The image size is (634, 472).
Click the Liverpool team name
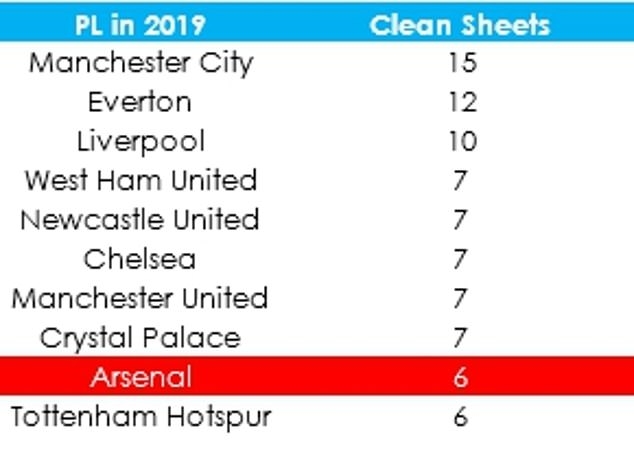pos(140,141)
